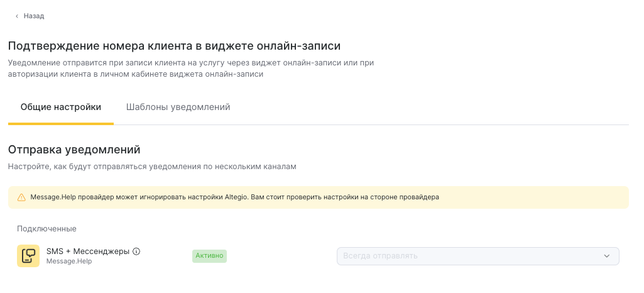Click the Отправка уведомлений heading
Screen dimensions: 644x293
click(74, 150)
